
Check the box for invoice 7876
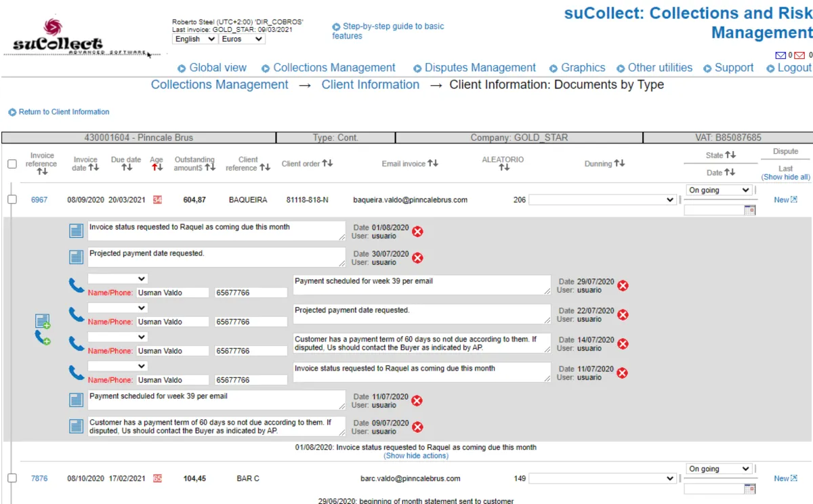12,478
